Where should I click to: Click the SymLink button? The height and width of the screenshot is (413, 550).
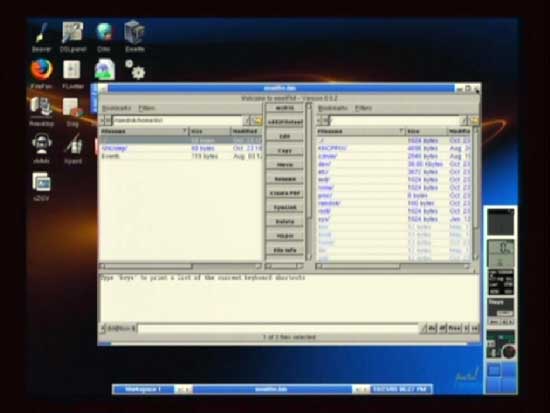[x=285, y=207]
